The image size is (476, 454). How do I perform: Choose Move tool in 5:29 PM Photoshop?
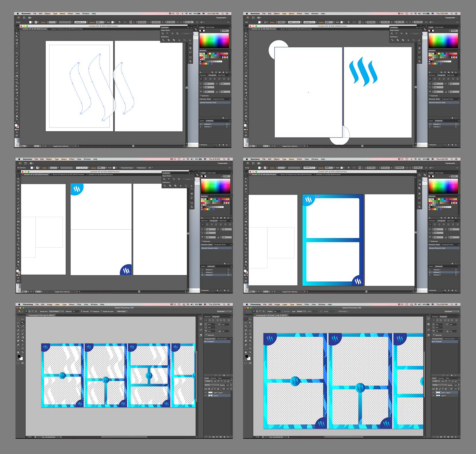[250, 319]
